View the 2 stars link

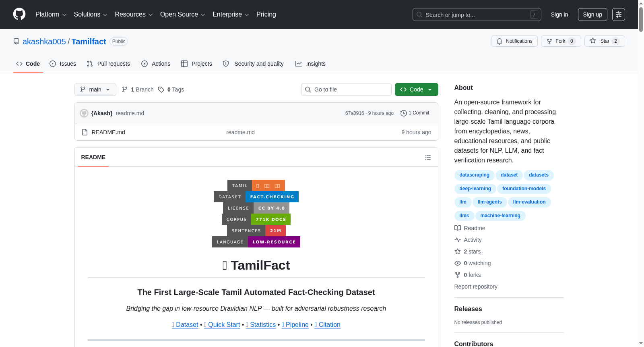(x=468, y=251)
